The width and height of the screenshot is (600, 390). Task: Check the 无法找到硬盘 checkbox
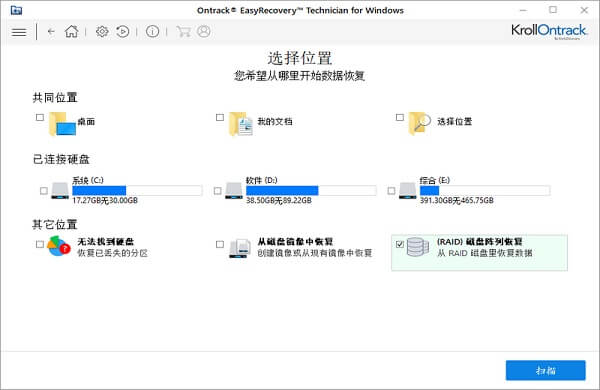40,244
